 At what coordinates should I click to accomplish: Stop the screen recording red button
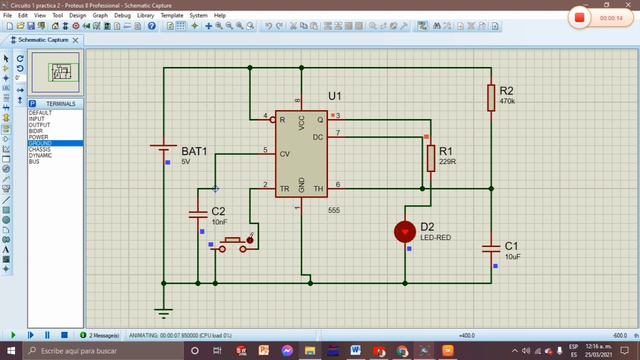580,18
